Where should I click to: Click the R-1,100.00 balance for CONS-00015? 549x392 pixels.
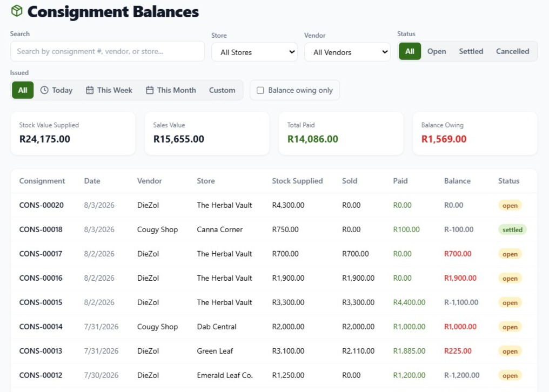point(461,302)
